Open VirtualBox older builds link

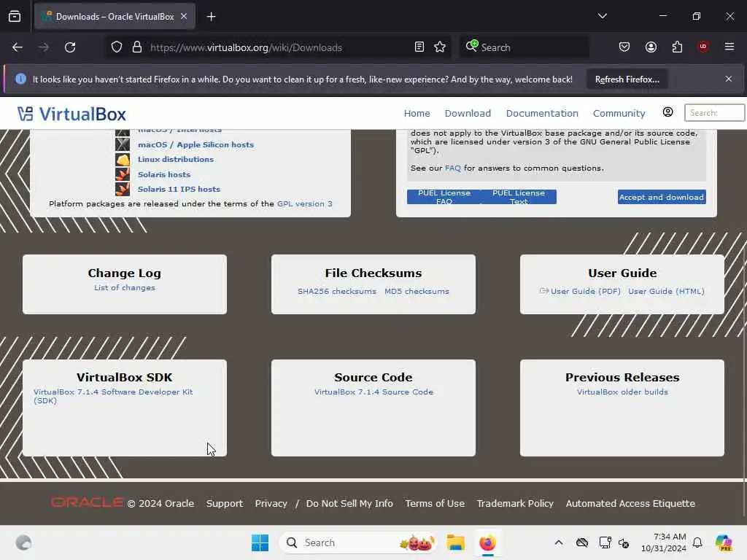tap(622, 392)
